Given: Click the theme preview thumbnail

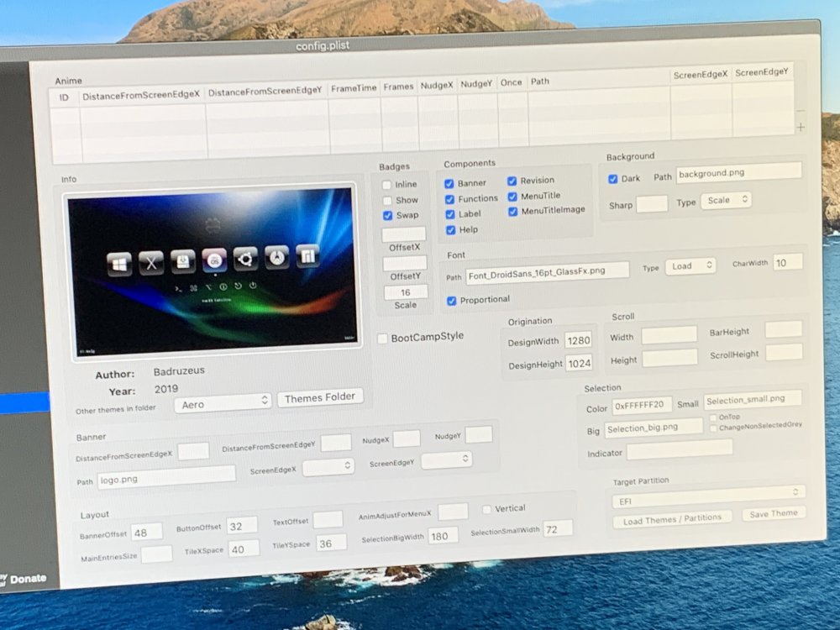Looking at the screenshot, I should 213,271.
